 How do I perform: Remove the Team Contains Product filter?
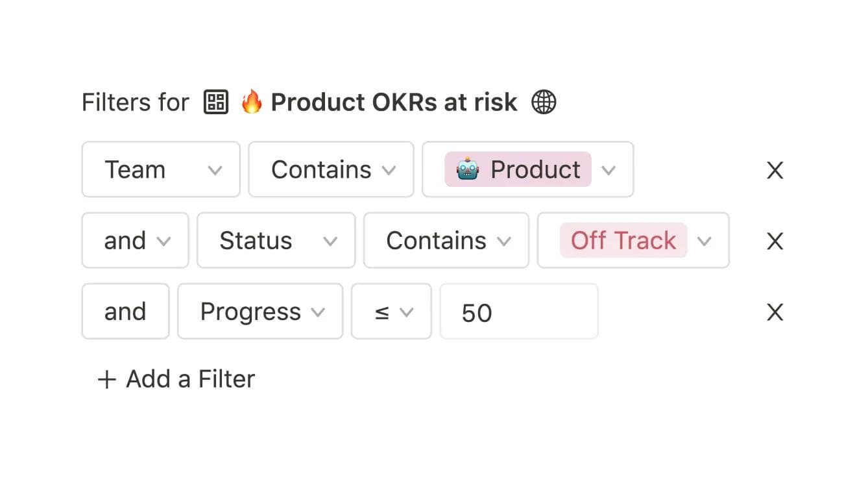tap(775, 170)
